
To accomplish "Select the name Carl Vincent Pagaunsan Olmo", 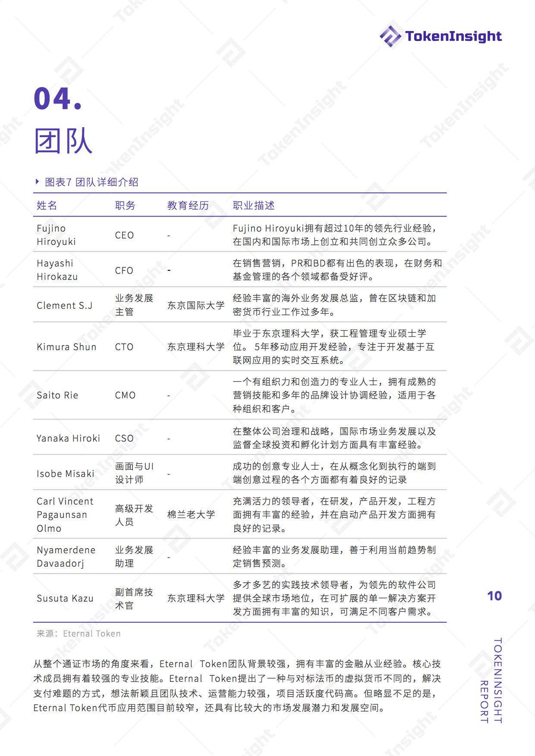I will point(65,514).
